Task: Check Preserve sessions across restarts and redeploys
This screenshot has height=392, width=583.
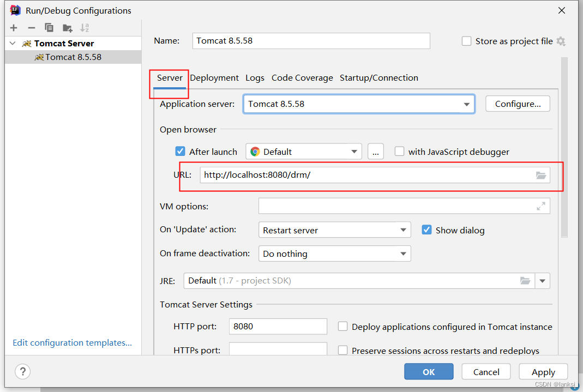Action: [343, 350]
